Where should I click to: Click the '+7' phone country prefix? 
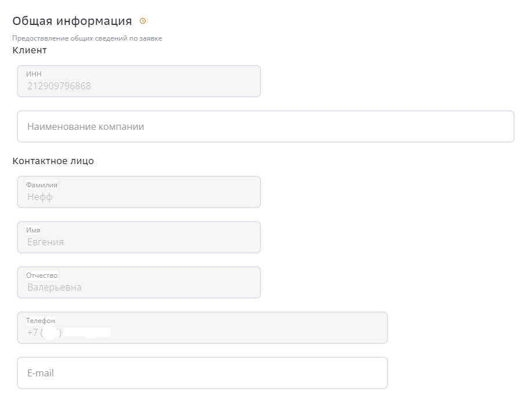pyautogui.click(x=32, y=332)
